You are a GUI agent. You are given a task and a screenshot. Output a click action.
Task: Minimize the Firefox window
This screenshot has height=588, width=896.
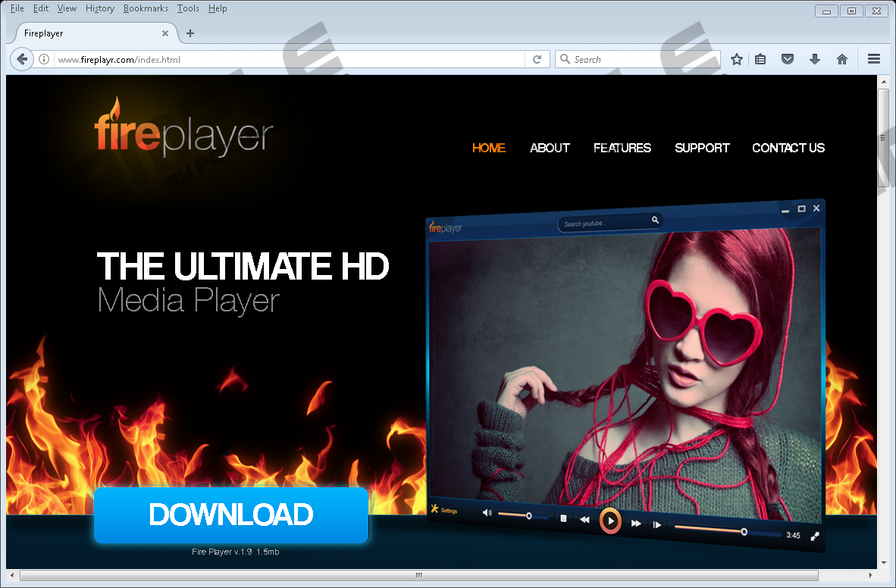tap(826, 11)
